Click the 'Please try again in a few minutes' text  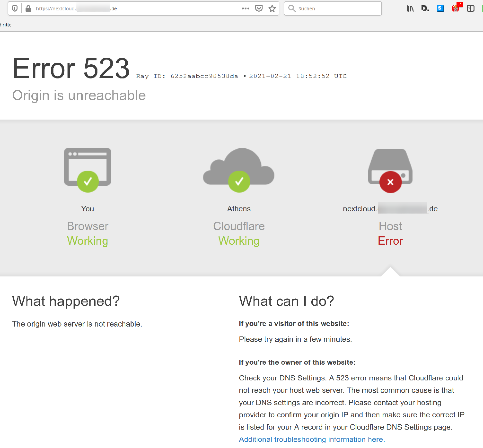pos(295,339)
